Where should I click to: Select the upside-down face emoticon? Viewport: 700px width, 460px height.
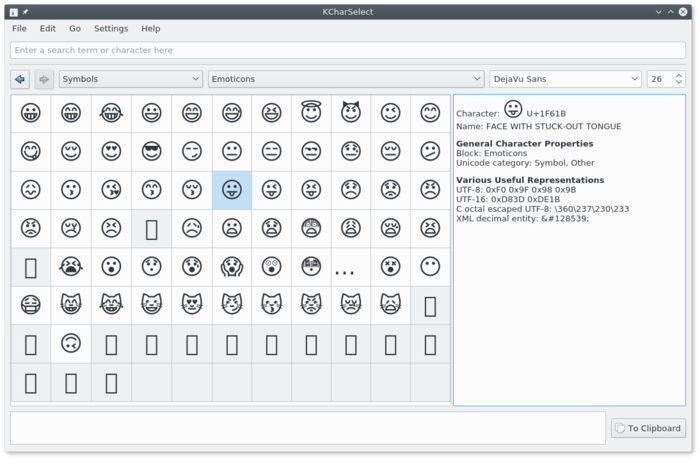71,343
